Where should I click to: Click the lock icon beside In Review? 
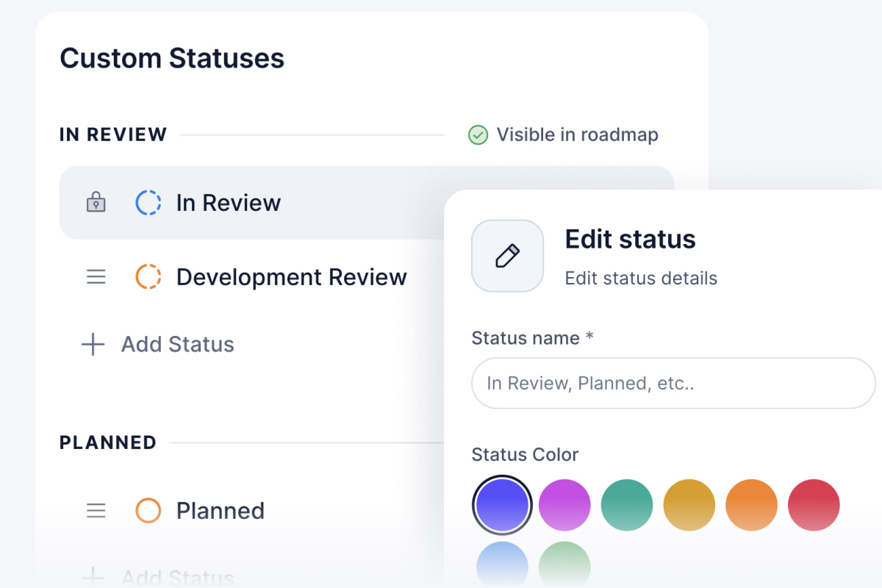coord(96,203)
